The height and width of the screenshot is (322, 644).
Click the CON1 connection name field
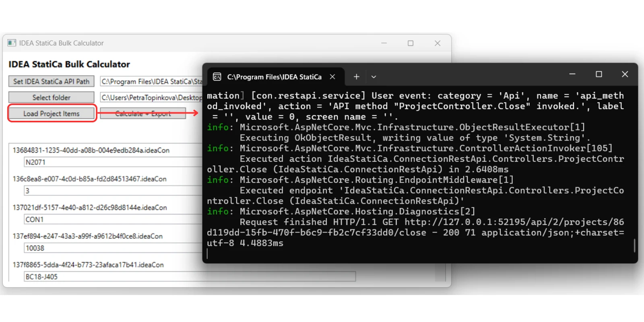pyautogui.click(x=113, y=219)
